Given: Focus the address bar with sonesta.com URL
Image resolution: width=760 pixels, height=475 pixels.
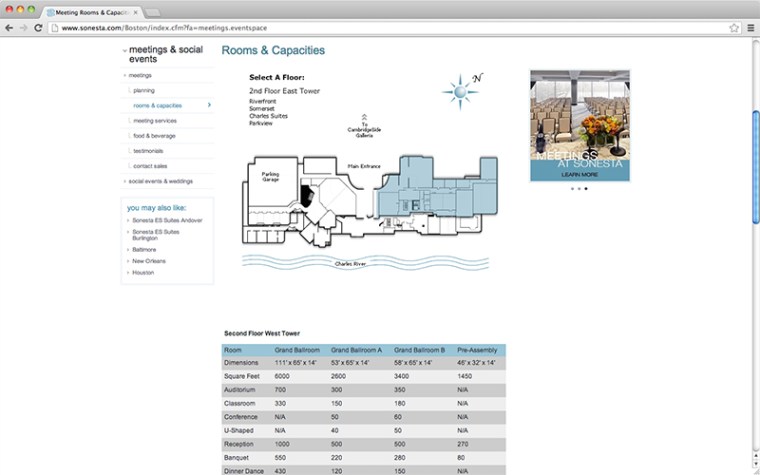Looking at the screenshot, I should pos(390,28).
